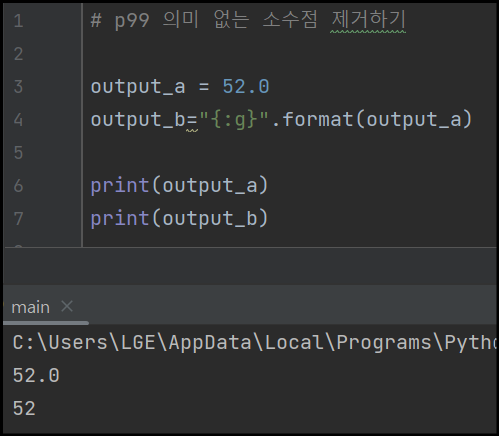Click line number 1 in gutter
Image resolution: width=499 pixels, height=436 pixels.
pos(19,21)
